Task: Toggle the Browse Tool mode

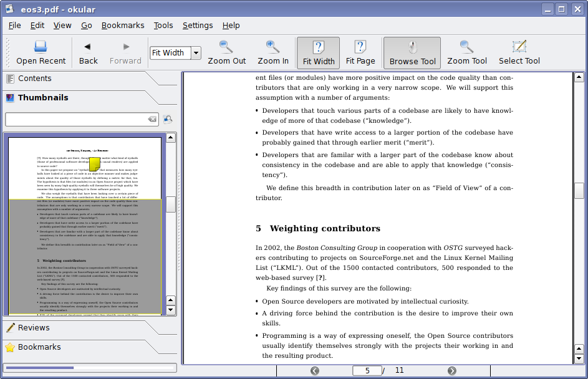Action: (x=412, y=52)
